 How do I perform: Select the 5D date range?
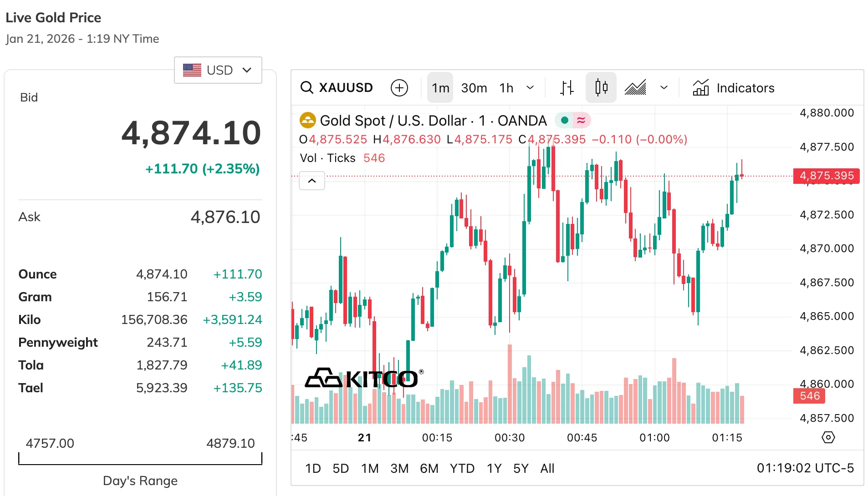pyautogui.click(x=341, y=468)
